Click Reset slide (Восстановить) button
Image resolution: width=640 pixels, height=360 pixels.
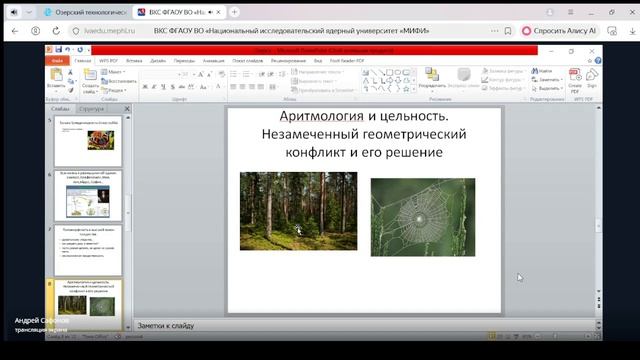click(119, 81)
